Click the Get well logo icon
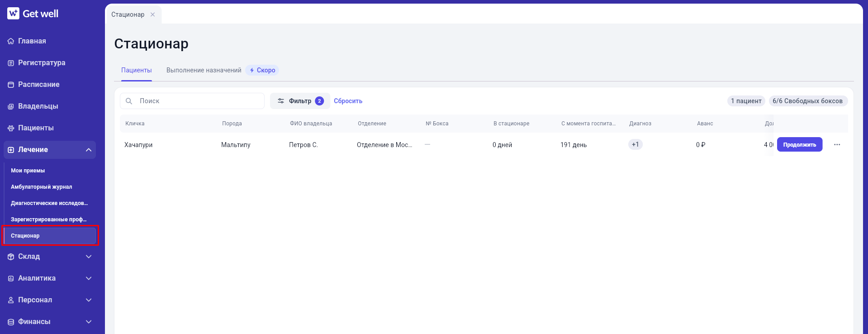Image resolution: width=868 pixels, height=334 pixels. coord(13,14)
